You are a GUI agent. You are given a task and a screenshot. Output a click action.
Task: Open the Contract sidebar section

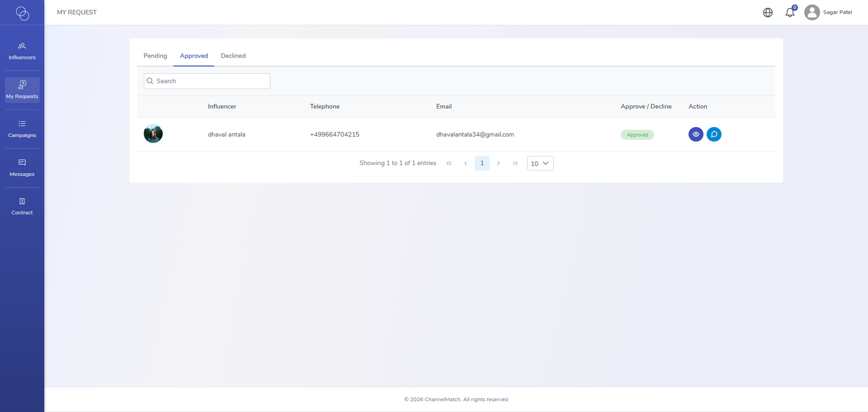(x=22, y=206)
